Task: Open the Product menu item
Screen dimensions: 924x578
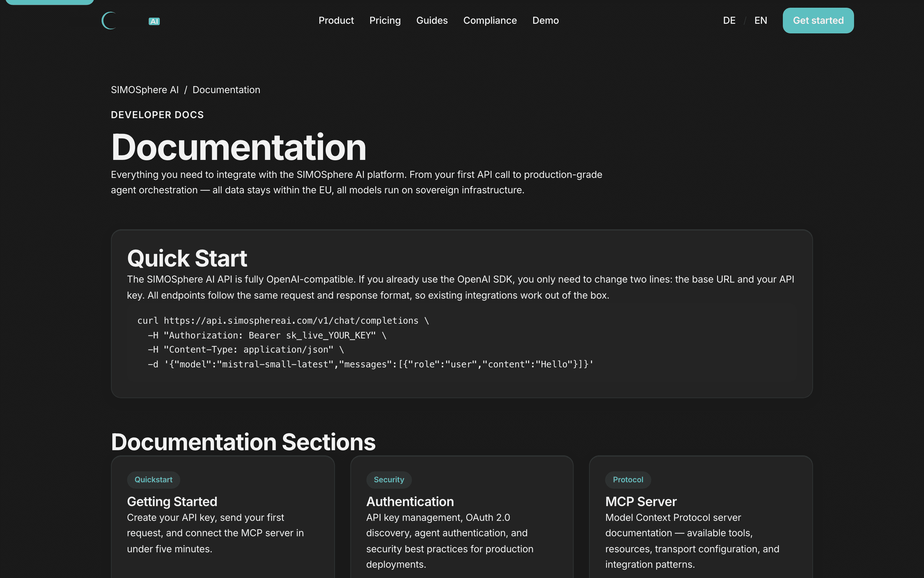Action: 336,20
